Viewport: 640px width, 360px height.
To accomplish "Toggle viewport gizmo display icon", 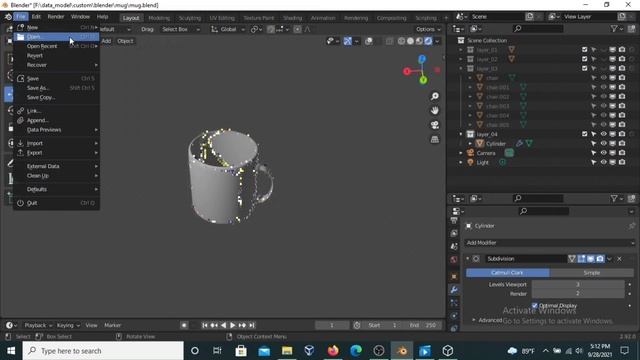I will (348, 41).
